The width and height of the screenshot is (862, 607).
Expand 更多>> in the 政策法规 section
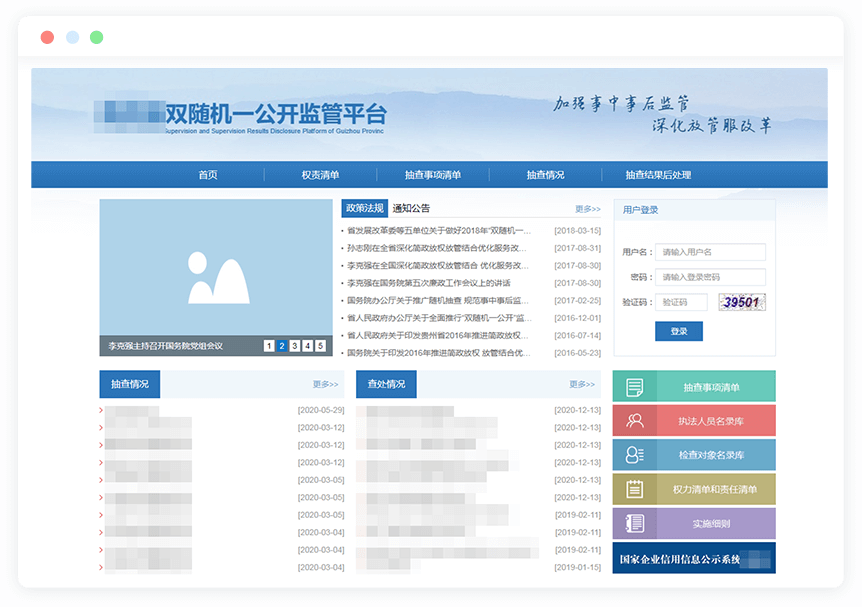click(x=587, y=209)
